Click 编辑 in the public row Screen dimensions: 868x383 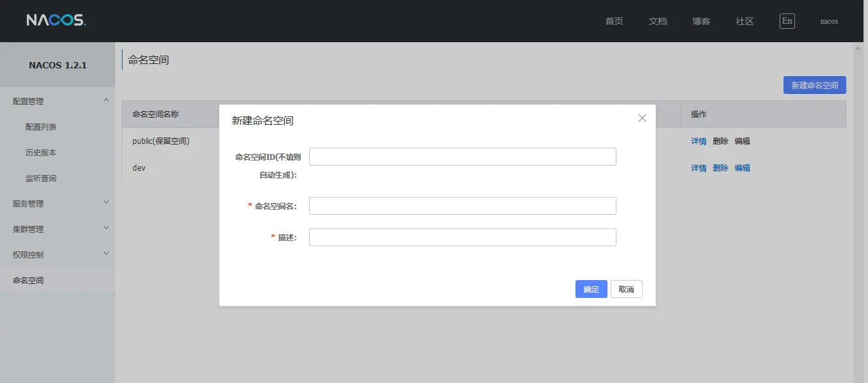(x=742, y=141)
